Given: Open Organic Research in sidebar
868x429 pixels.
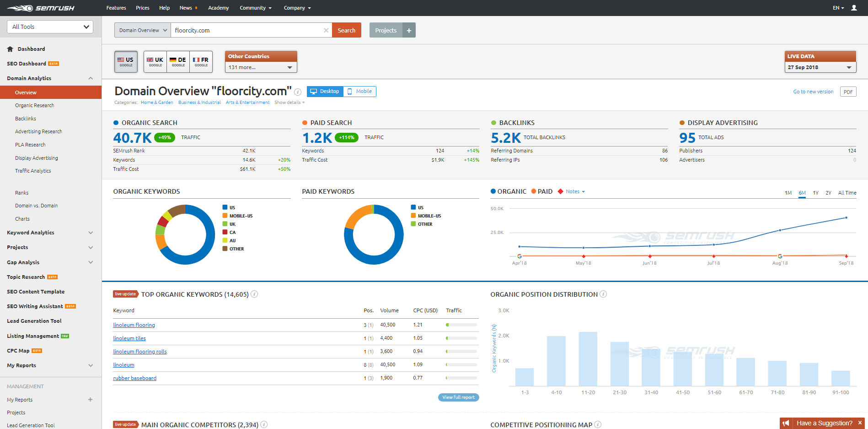Looking at the screenshot, I should click(x=34, y=105).
